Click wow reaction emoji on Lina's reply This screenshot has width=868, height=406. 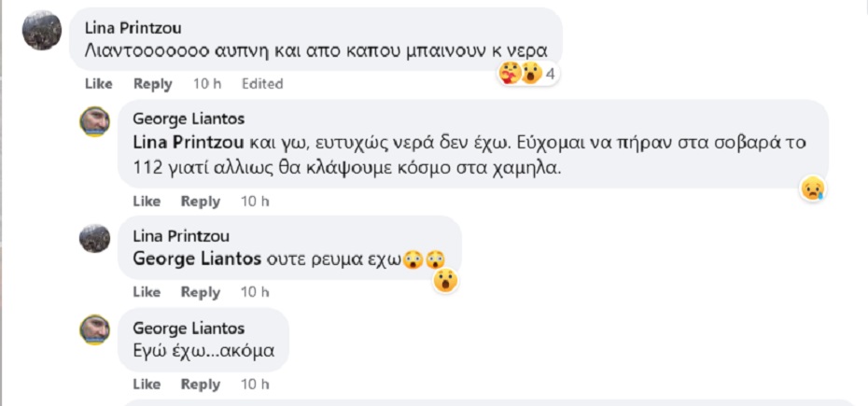click(446, 280)
